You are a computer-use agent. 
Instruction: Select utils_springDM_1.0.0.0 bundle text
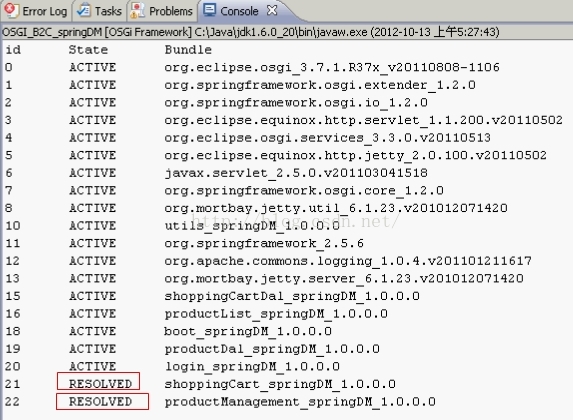pos(252,226)
